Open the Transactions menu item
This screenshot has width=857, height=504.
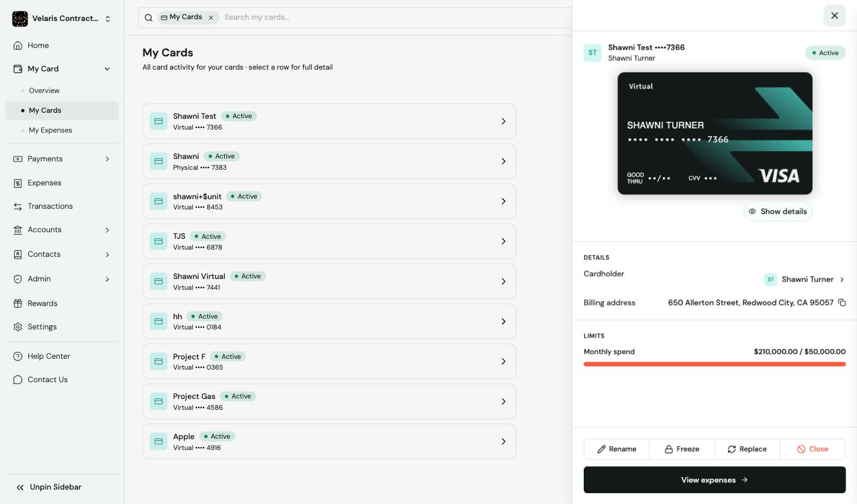click(x=50, y=206)
